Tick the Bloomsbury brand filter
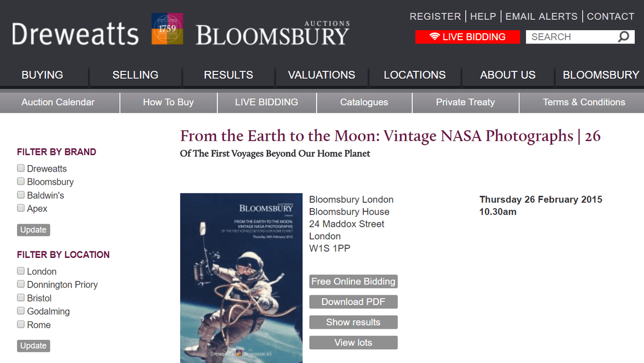 (21, 182)
